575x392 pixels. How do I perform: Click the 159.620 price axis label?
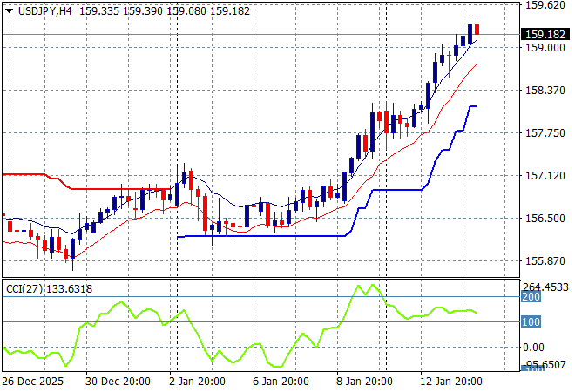(545, 4)
